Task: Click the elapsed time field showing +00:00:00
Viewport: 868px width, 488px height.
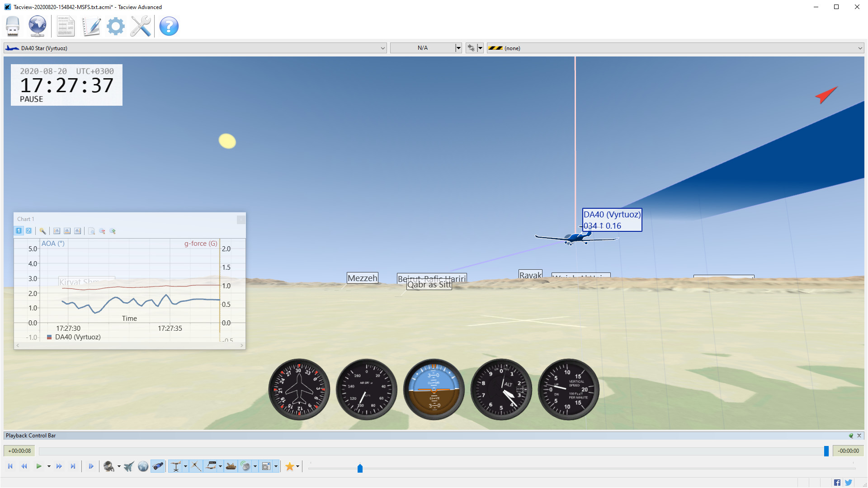Action: tap(20, 450)
